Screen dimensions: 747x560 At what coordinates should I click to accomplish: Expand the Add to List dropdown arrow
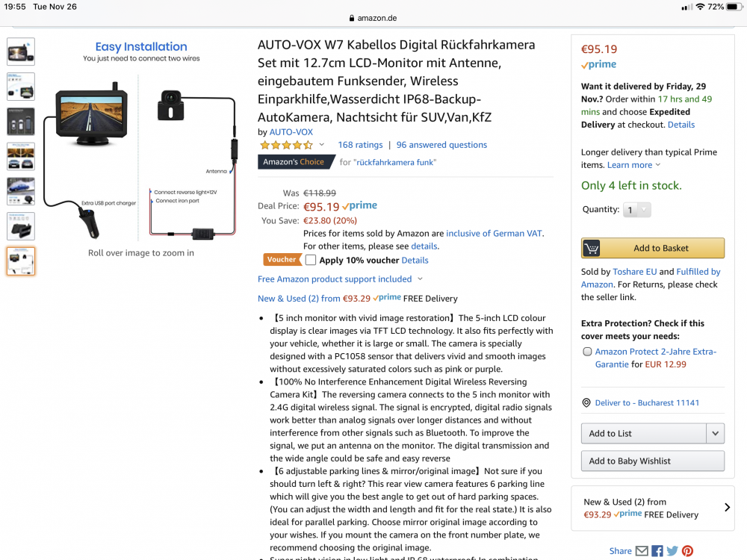tap(716, 433)
